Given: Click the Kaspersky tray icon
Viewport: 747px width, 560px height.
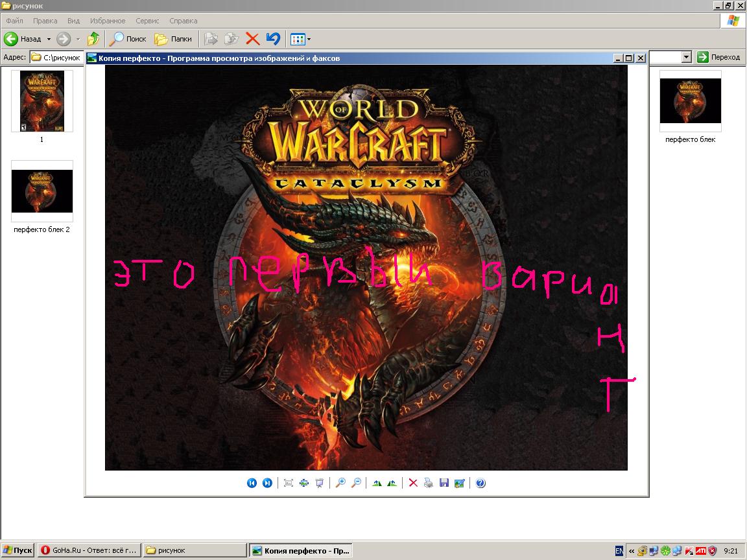Looking at the screenshot, I should coord(689,551).
